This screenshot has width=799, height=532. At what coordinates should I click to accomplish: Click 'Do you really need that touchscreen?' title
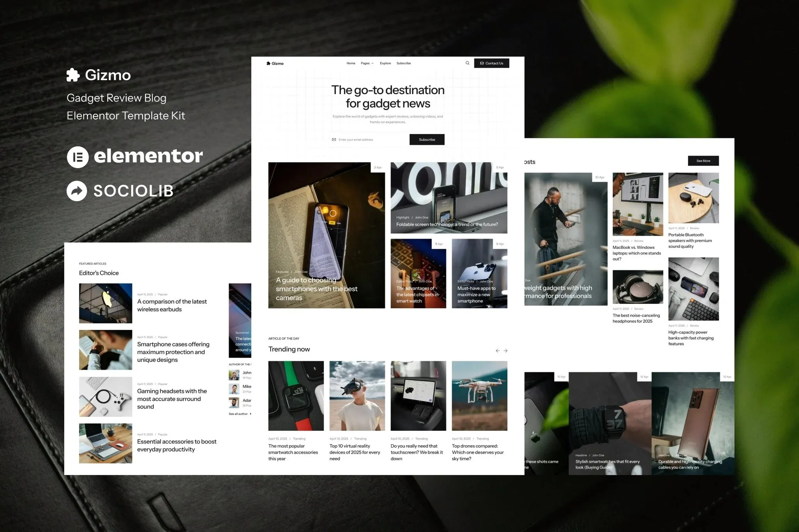[x=417, y=452]
